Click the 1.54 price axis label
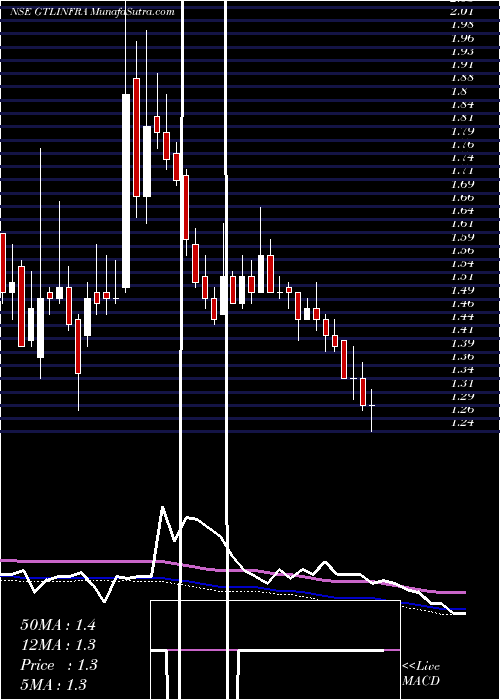Screen dimensions: 500x700 (462, 263)
